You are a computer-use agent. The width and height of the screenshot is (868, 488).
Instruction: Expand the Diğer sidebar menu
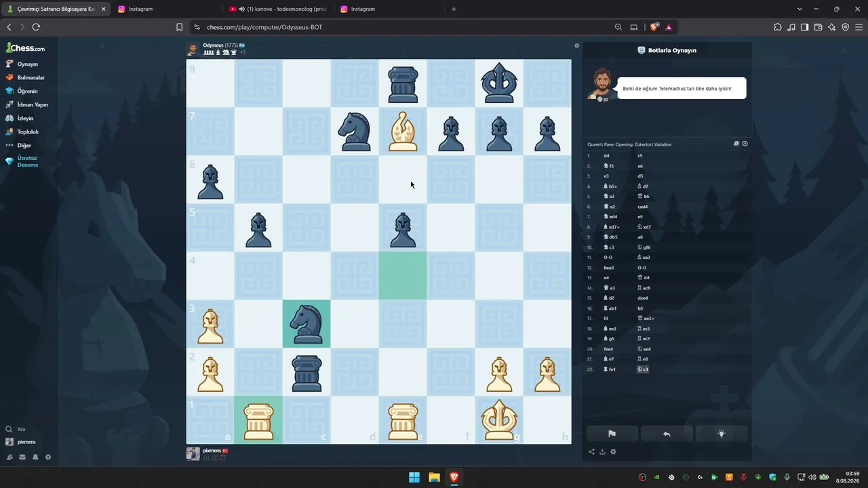click(18, 145)
